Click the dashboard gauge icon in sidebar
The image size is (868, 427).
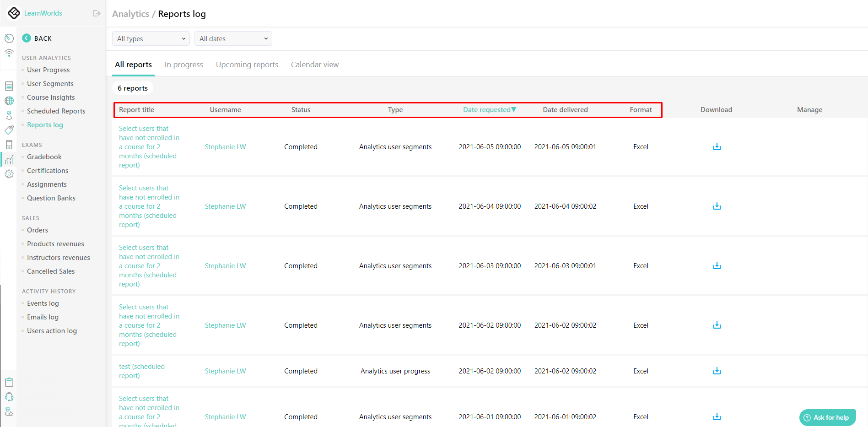click(9, 38)
